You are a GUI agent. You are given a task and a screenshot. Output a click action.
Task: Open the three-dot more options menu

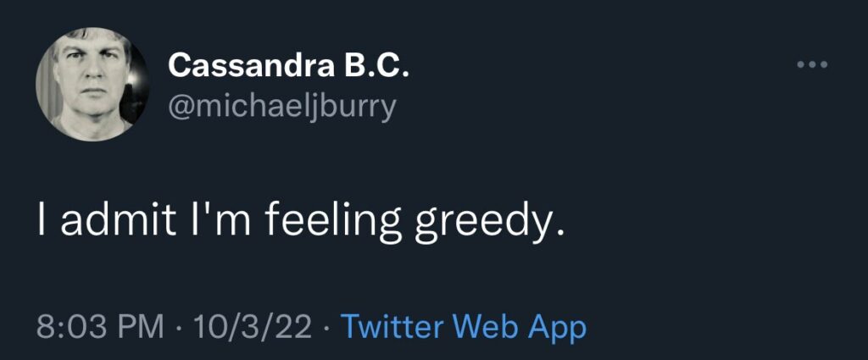tap(812, 65)
